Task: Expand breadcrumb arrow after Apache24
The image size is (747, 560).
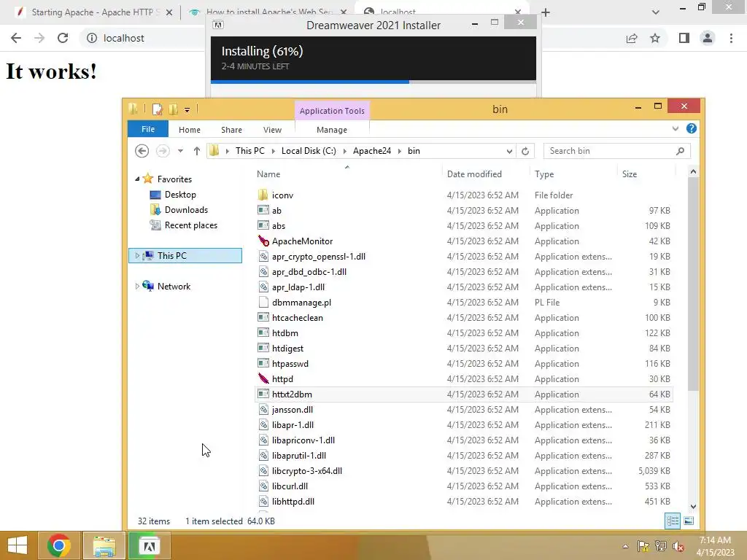Action: coord(399,151)
